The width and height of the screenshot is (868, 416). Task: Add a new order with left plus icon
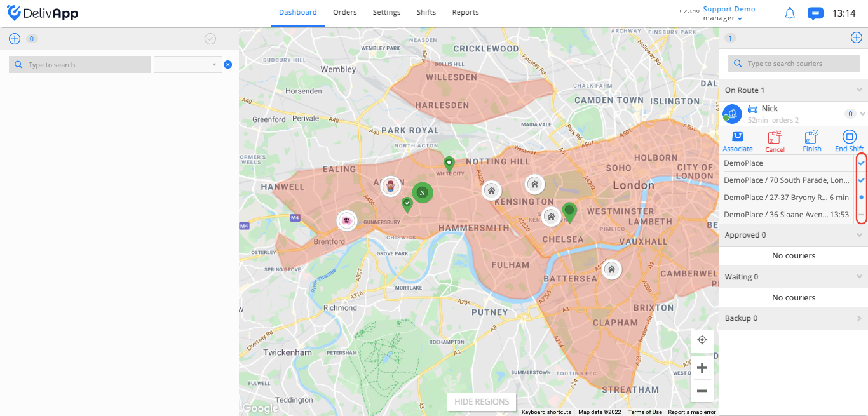click(15, 39)
